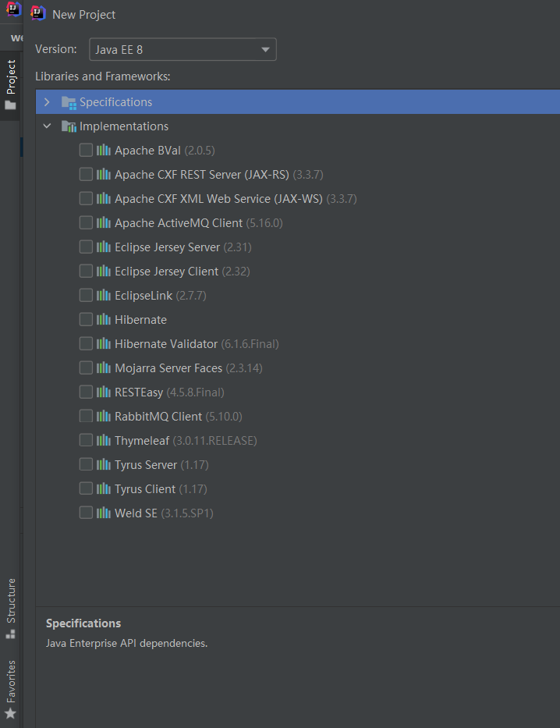Check the RESTEasy checkbox
The image size is (560, 728).
86,392
